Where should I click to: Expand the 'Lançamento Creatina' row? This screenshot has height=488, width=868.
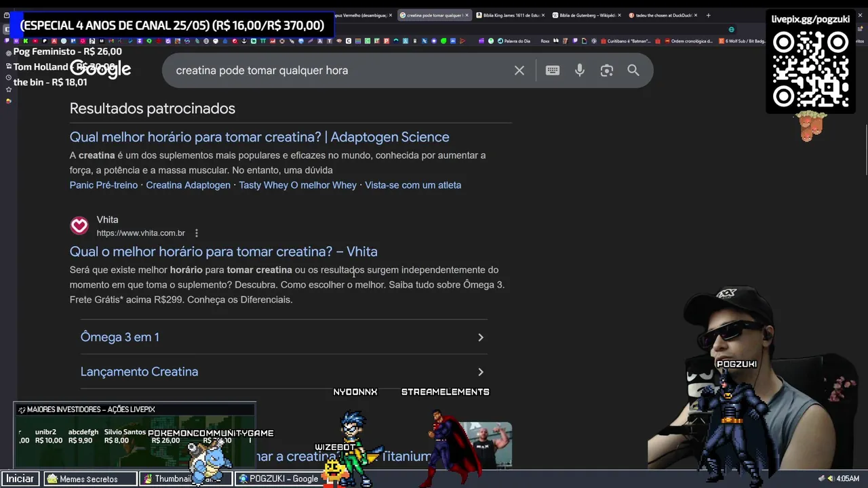click(x=284, y=371)
